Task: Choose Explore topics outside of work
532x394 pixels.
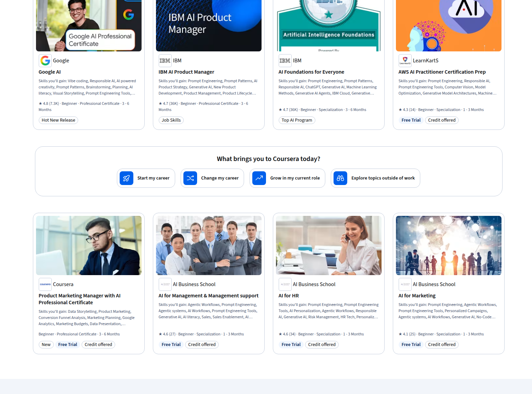Action: point(375,178)
